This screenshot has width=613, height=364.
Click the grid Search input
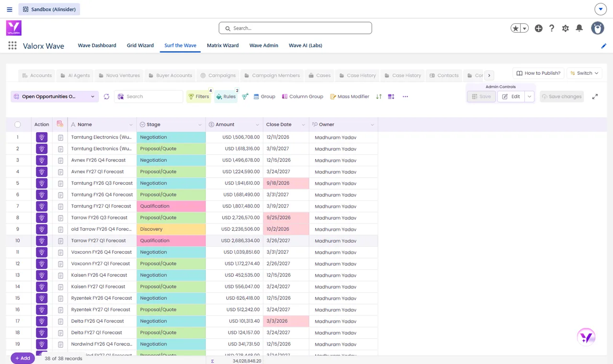coord(148,97)
